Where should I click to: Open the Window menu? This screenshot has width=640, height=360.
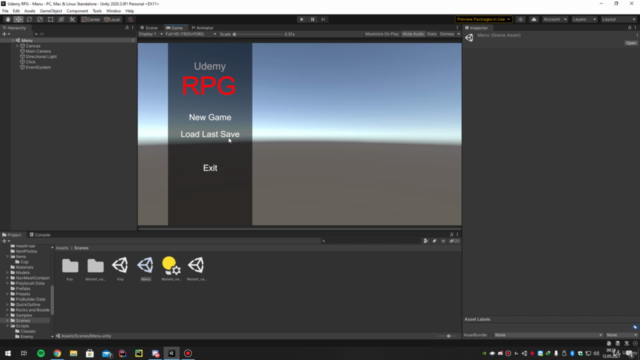(113, 11)
